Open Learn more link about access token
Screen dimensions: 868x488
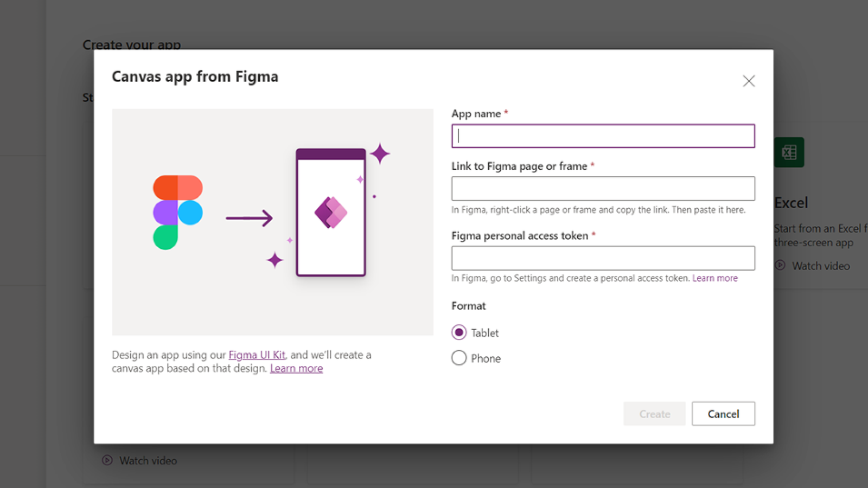[x=715, y=278]
